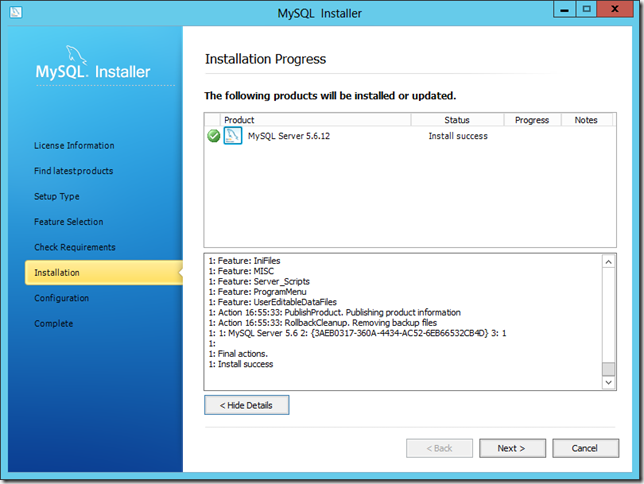Click the log scrollbar up arrow
The width and height of the screenshot is (644, 484).
click(608, 262)
